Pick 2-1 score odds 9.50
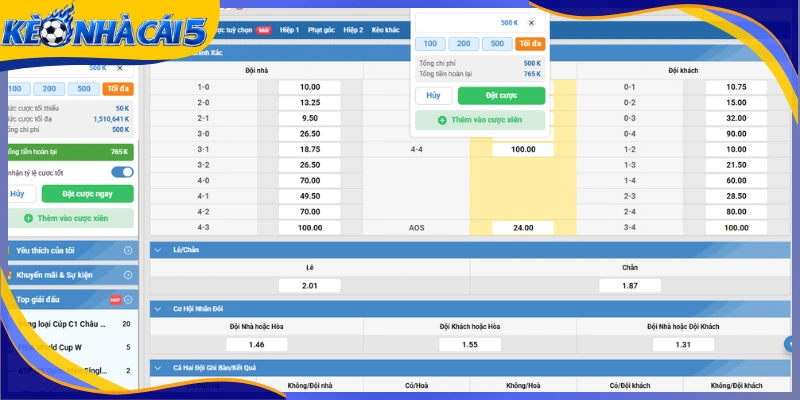The height and width of the screenshot is (400, 800). [310, 118]
